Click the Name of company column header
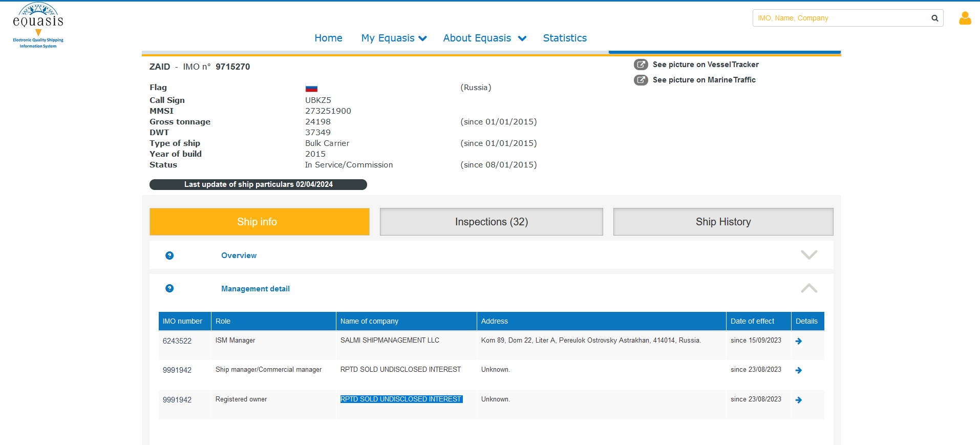The image size is (980, 445). [407, 321]
